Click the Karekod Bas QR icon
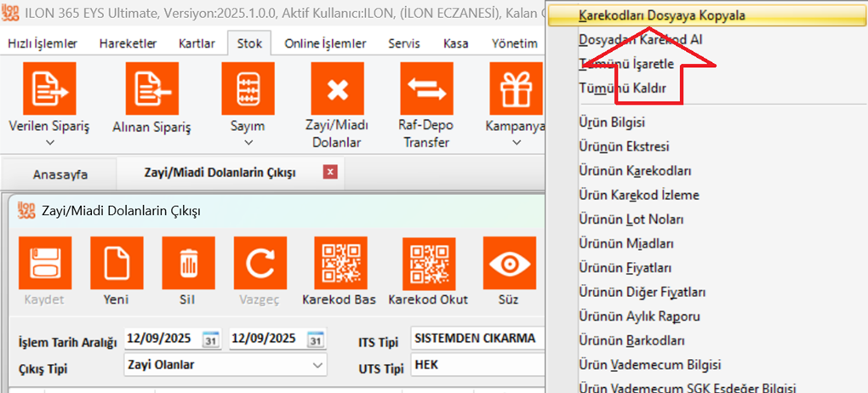The image size is (868, 393). pos(340,263)
